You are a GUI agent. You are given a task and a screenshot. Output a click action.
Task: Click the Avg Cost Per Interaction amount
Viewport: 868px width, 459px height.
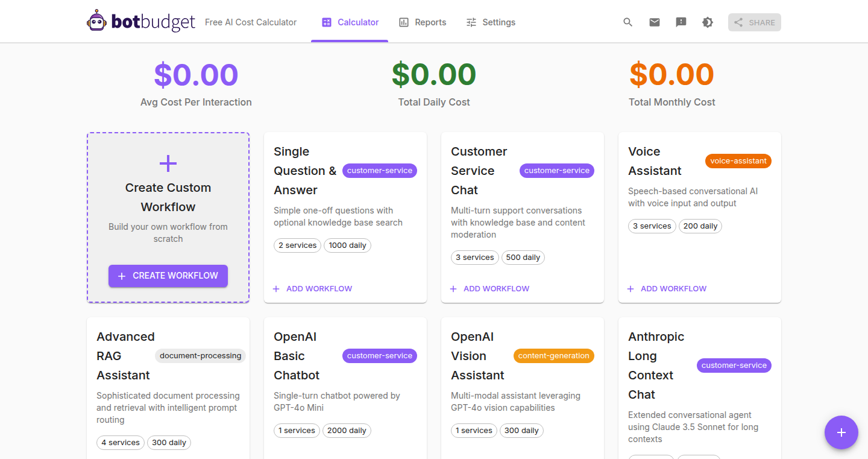[x=196, y=75]
